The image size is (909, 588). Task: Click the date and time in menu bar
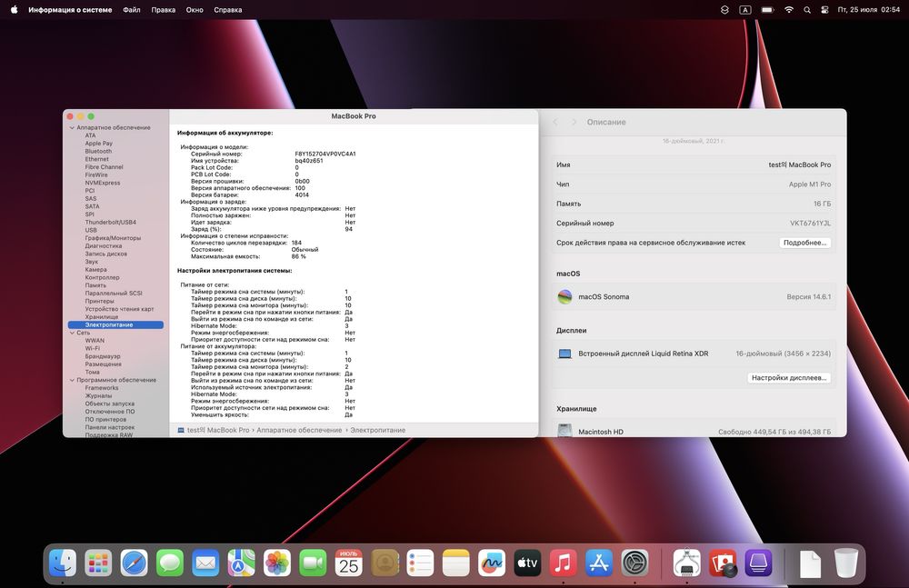(868, 10)
